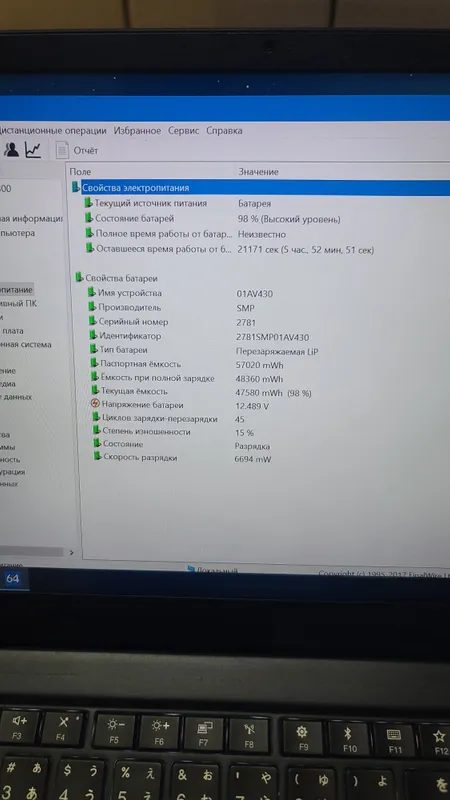Screen dimensions: 450x800
Task: Click the Поле column header
Action: click(81, 172)
